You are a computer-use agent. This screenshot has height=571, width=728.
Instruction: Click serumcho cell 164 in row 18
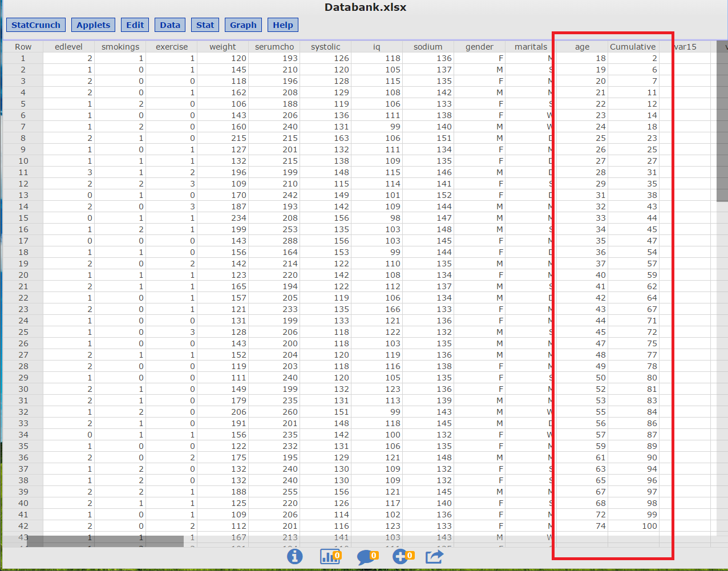[274, 252]
